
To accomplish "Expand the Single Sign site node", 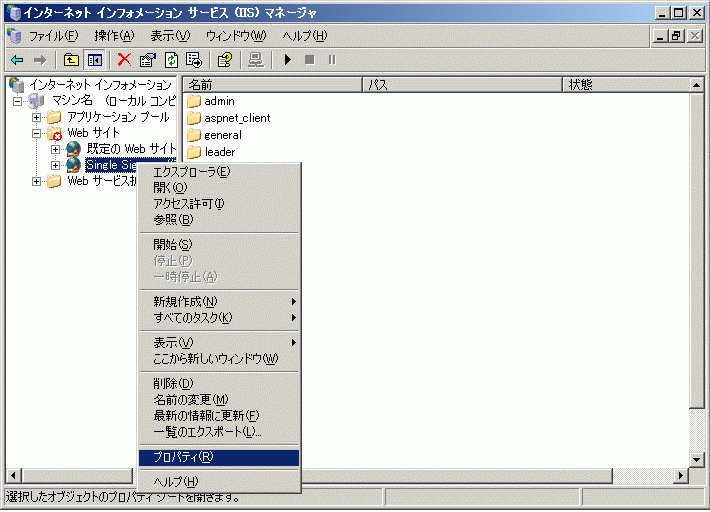I will point(55,166).
